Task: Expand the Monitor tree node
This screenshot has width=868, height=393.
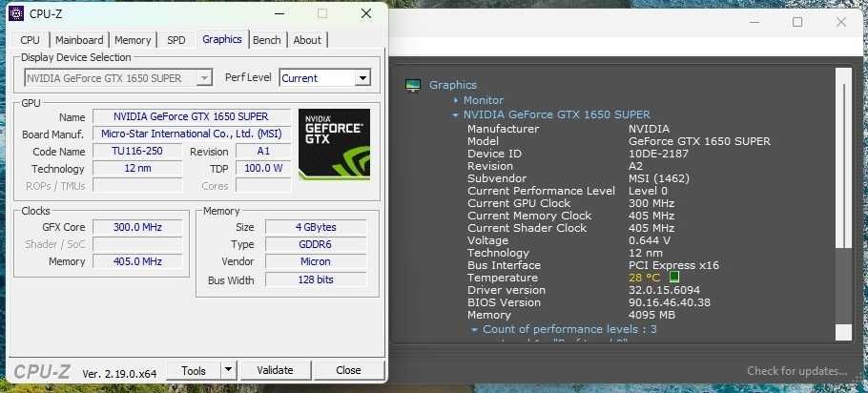Action: pos(456,101)
